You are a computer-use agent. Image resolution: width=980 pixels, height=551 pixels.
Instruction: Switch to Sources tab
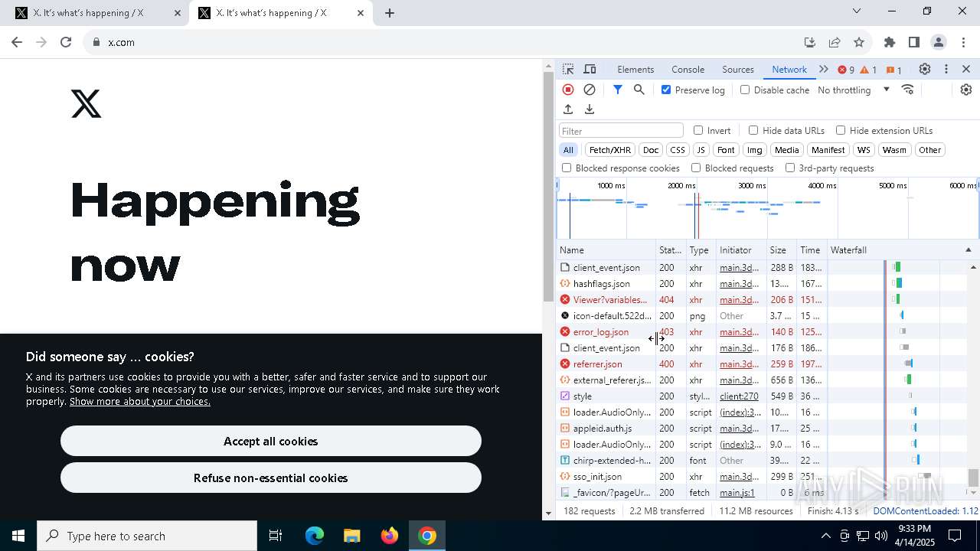tap(738, 69)
